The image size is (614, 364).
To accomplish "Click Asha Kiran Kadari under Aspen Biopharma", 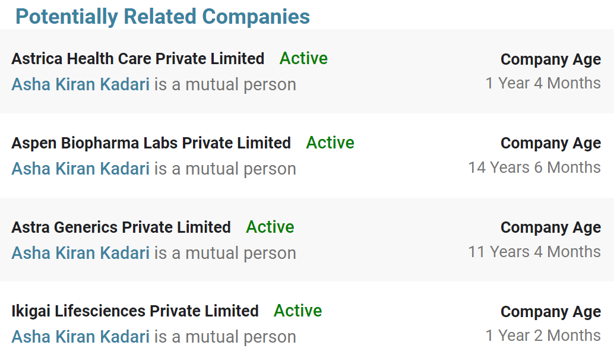I will pos(81,169).
